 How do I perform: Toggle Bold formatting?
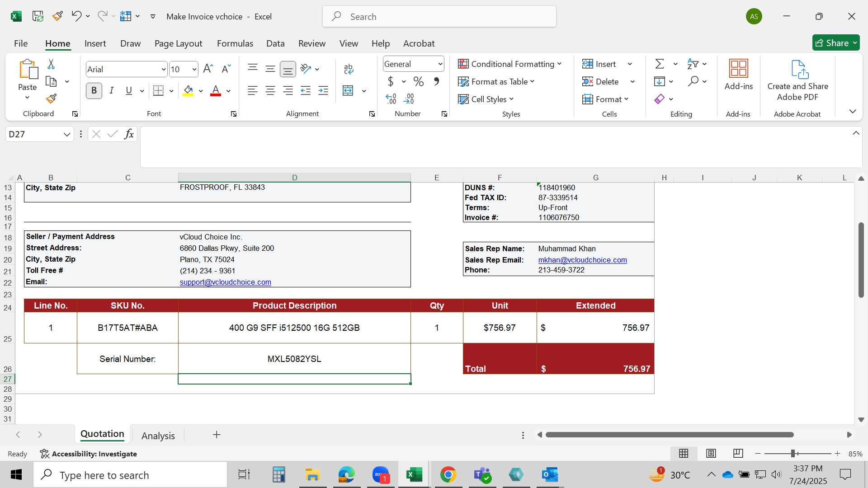[x=94, y=91]
